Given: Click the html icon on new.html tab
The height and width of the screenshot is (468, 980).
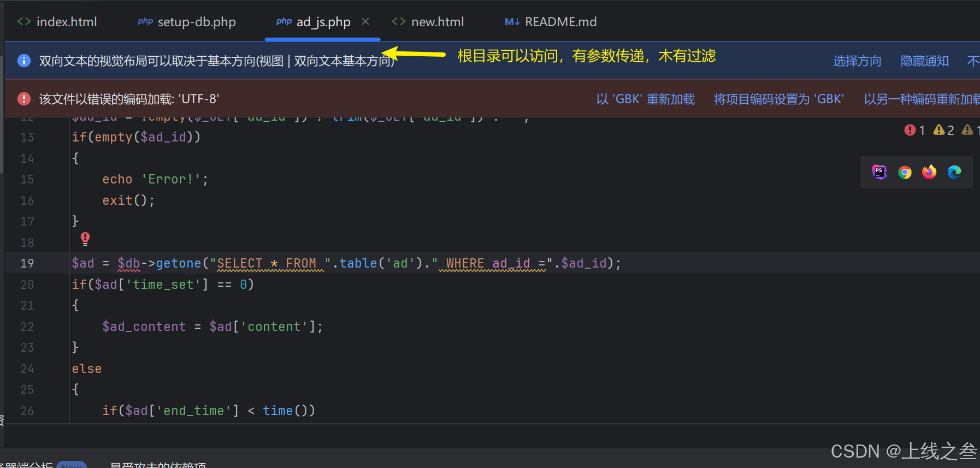Looking at the screenshot, I should pos(399,21).
